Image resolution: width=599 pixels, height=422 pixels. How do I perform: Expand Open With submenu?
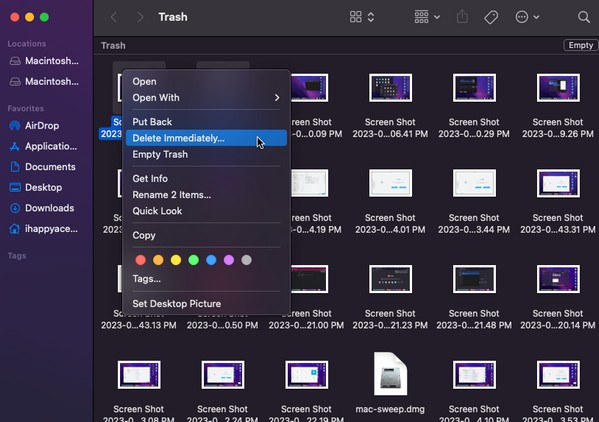click(x=206, y=98)
